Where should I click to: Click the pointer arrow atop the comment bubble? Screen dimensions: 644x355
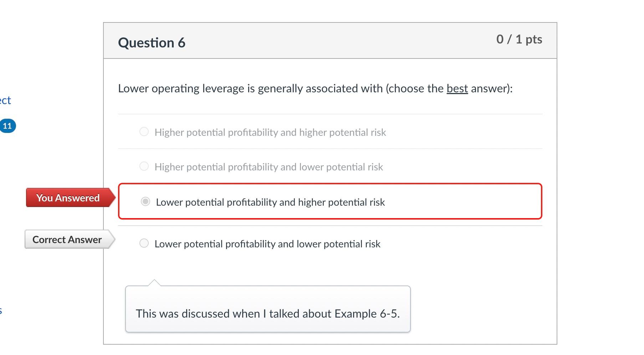tap(154, 283)
